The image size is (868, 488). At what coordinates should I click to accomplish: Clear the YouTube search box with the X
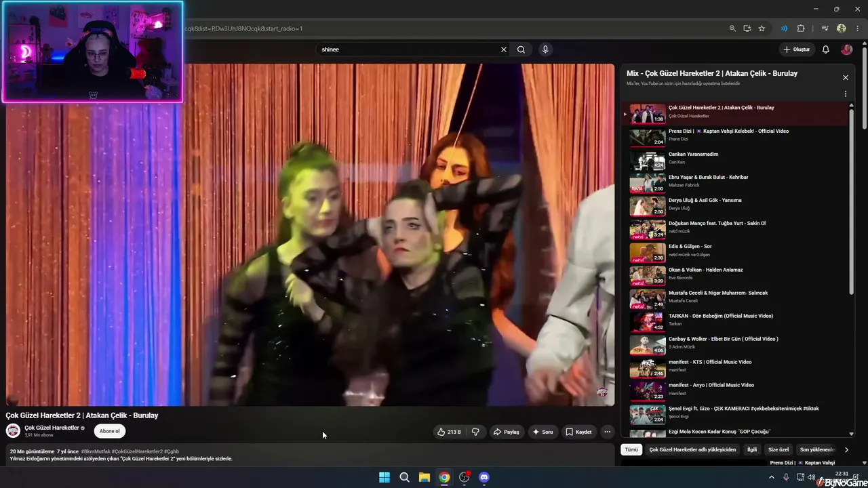pyautogui.click(x=504, y=49)
